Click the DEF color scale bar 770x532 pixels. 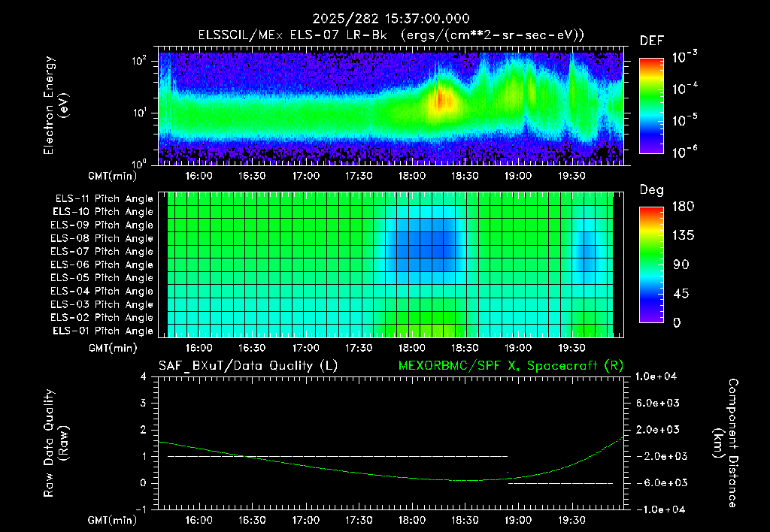[651, 106]
